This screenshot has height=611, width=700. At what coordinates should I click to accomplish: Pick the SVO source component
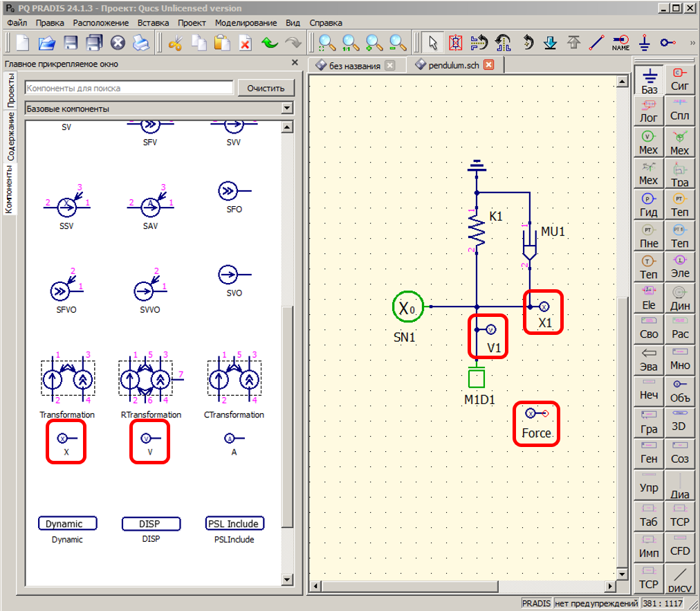click(234, 276)
